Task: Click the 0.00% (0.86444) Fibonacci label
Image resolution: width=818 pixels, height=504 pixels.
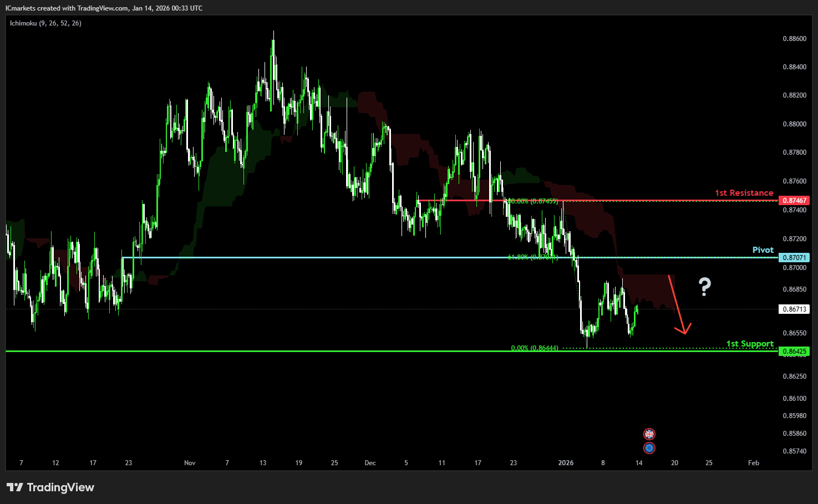Action: (x=534, y=348)
